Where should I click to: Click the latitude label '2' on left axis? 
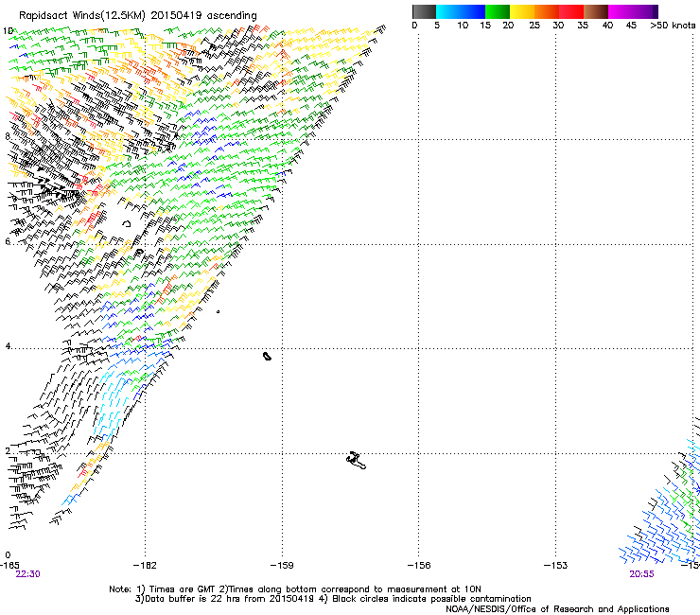pos(8,450)
